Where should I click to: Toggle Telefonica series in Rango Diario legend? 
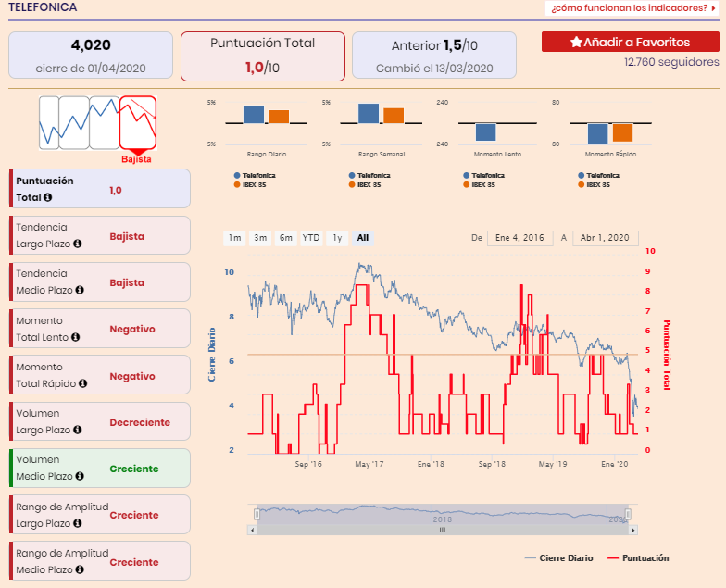[255, 176]
